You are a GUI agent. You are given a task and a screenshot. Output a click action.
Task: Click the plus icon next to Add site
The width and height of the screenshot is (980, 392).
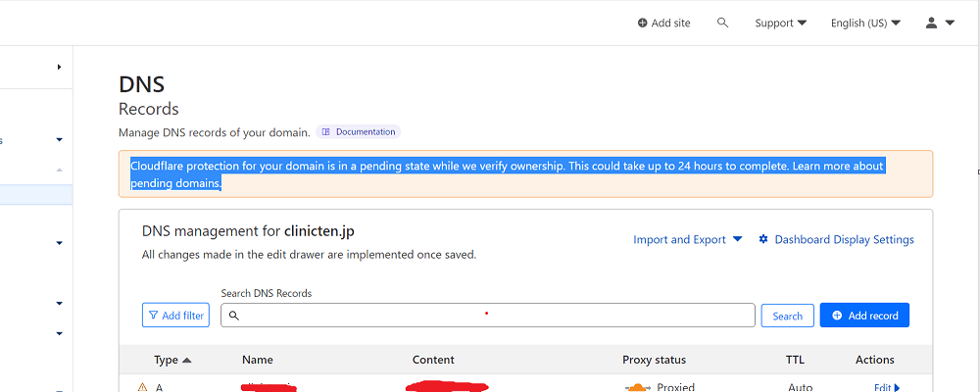(x=642, y=24)
